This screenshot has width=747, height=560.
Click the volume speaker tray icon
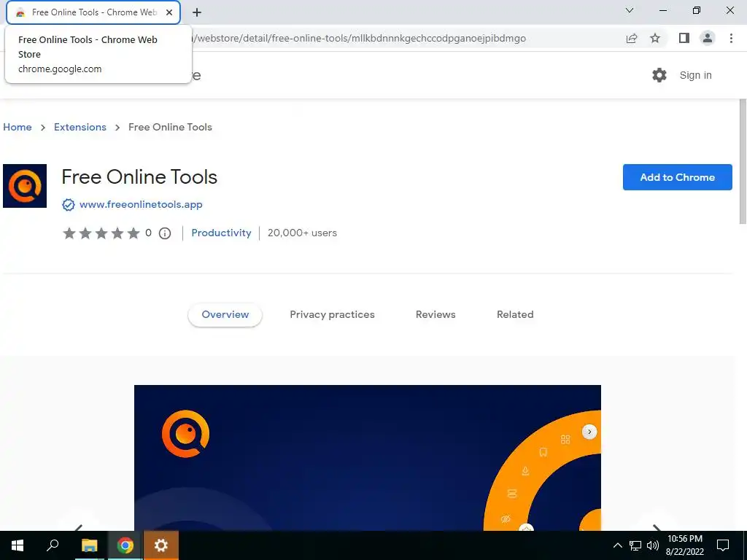coord(653,545)
